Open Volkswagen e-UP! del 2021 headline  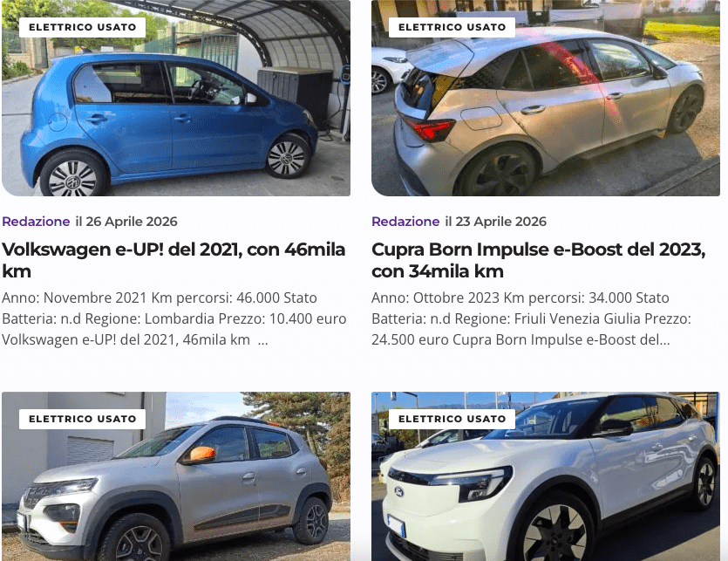173,260
